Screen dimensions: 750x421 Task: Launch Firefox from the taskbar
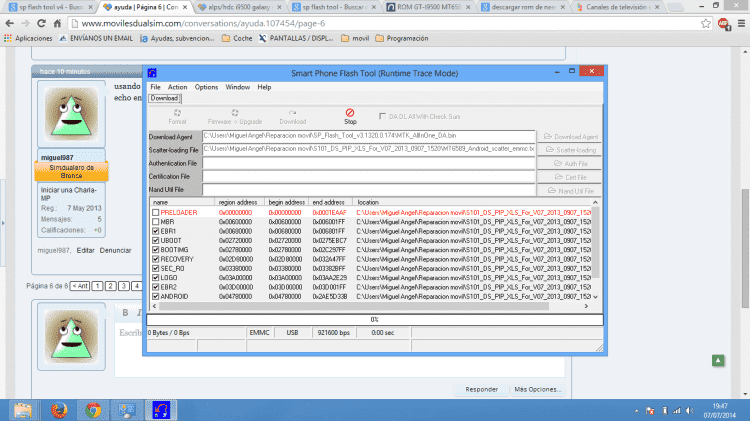coord(59,410)
